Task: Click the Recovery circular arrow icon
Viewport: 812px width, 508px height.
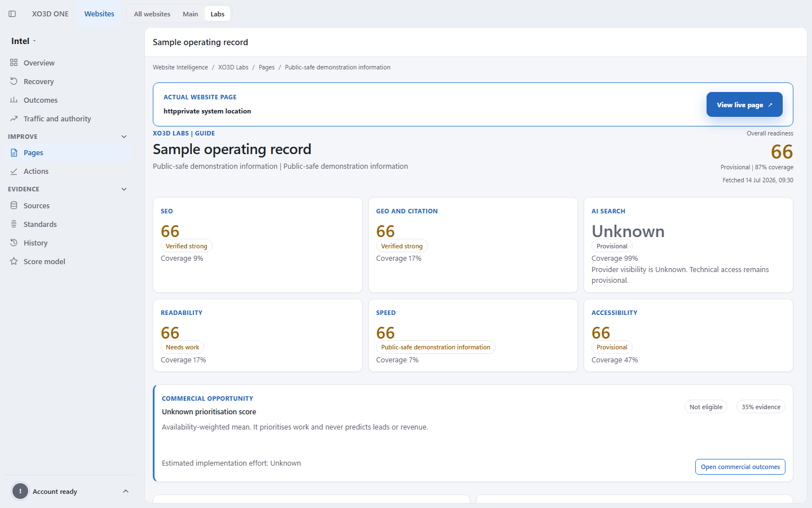Action: [x=14, y=81]
